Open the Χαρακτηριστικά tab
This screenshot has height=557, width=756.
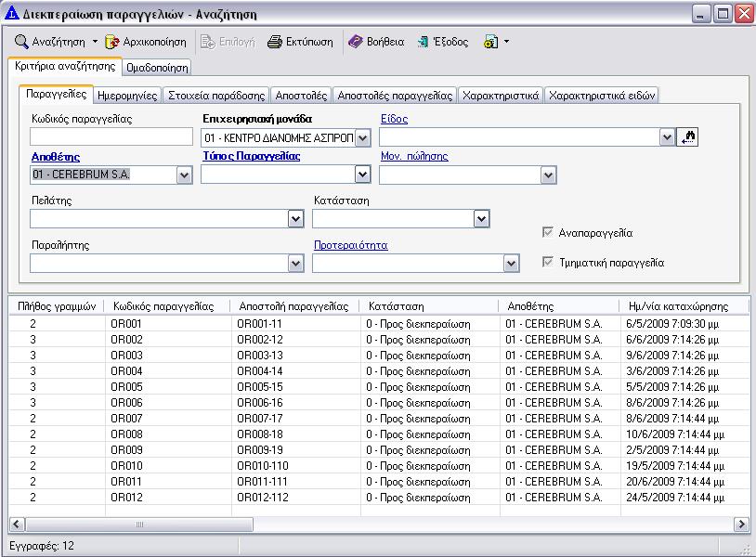click(501, 96)
